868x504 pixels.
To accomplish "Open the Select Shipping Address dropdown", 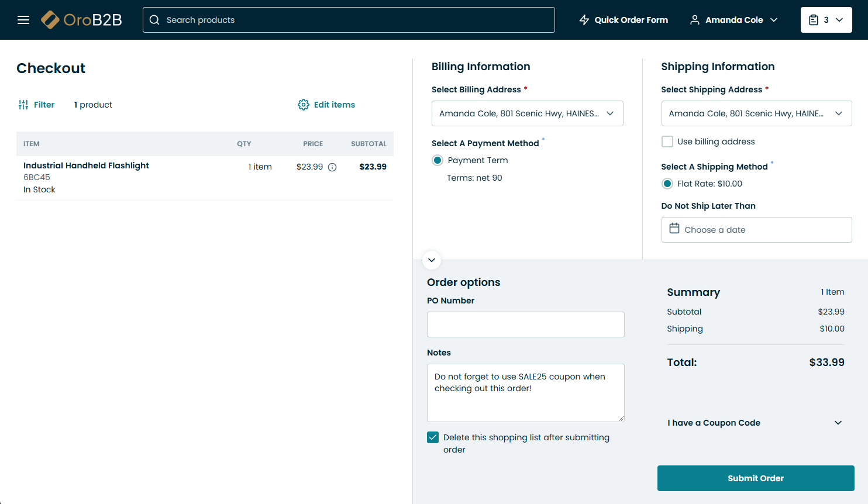I will (756, 113).
